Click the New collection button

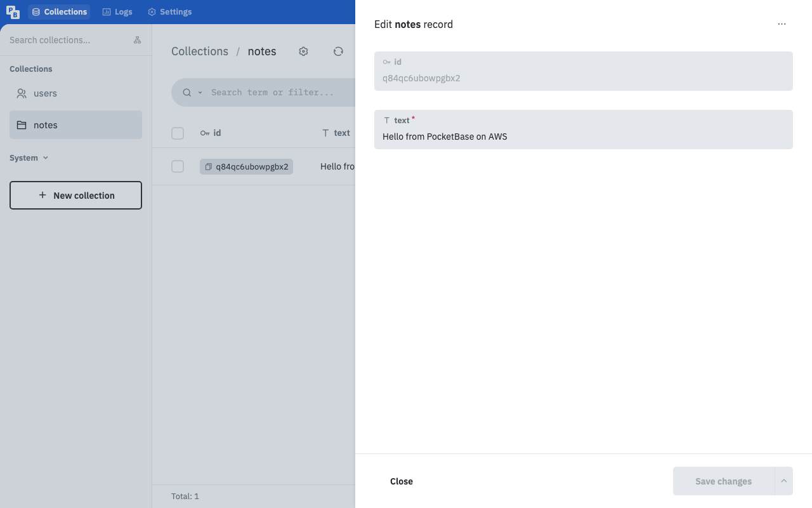[75, 196]
